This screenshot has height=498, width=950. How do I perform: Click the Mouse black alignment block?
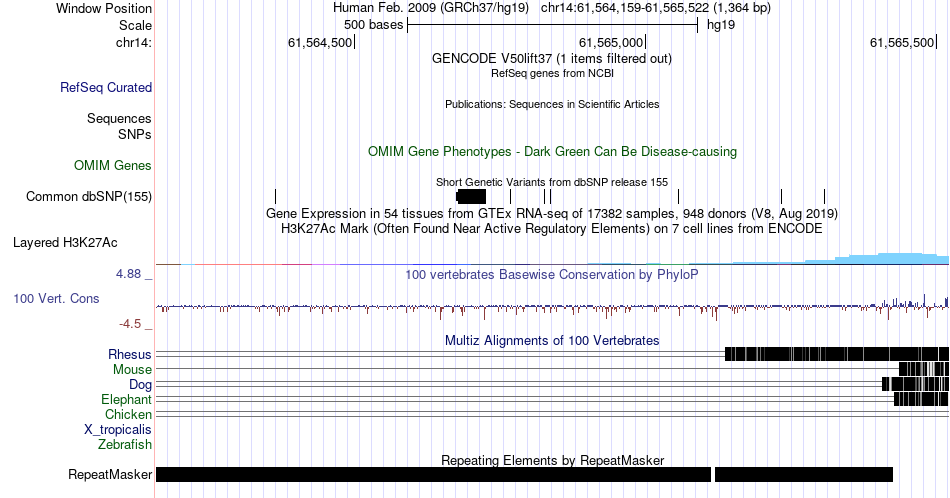tap(924, 369)
